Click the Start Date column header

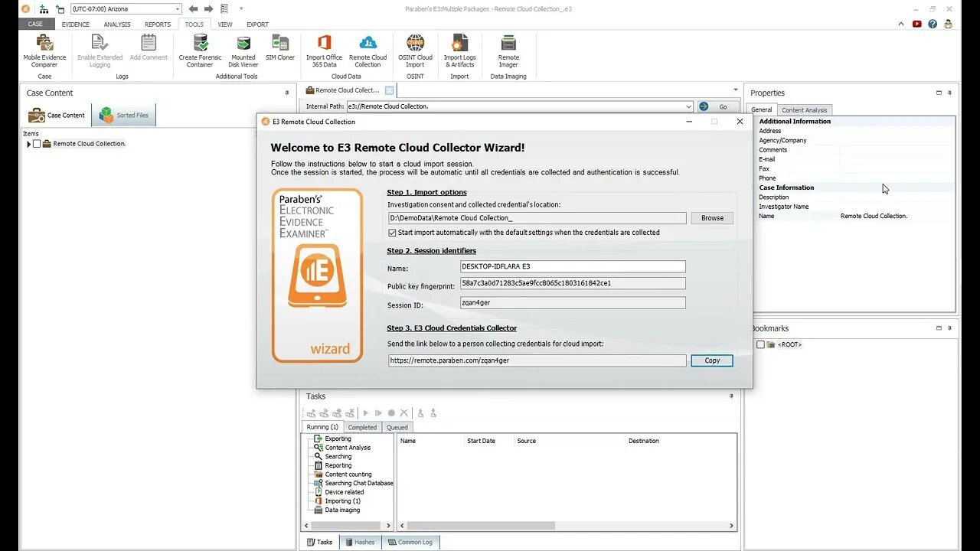pos(481,441)
